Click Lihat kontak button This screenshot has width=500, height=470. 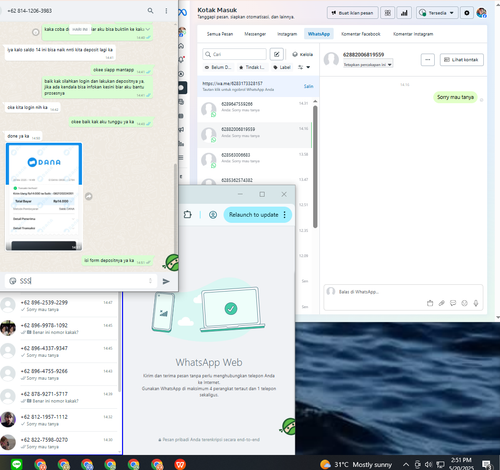462,60
